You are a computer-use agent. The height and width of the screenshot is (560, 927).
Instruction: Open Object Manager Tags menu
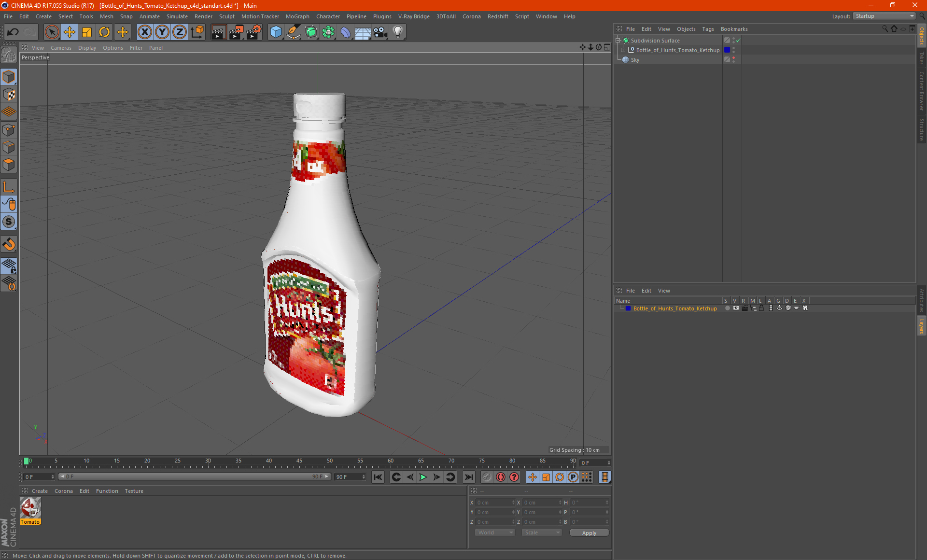(x=708, y=29)
